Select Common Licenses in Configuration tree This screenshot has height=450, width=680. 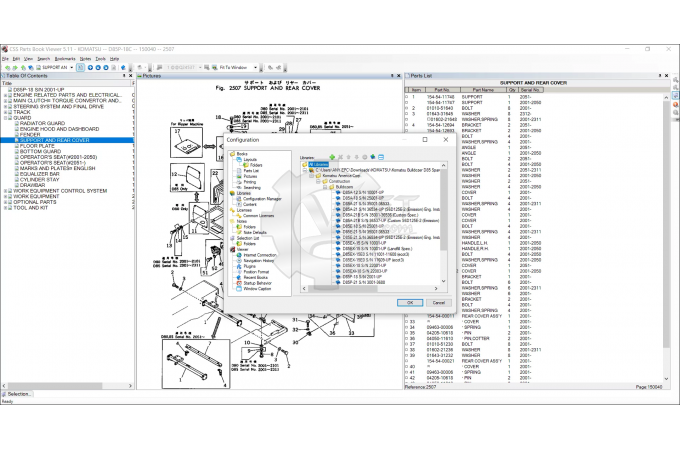(258, 215)
